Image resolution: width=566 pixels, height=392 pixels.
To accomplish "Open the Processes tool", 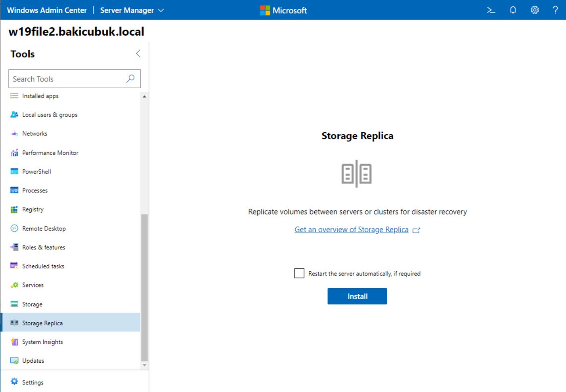I will click(x=35, y=190).
